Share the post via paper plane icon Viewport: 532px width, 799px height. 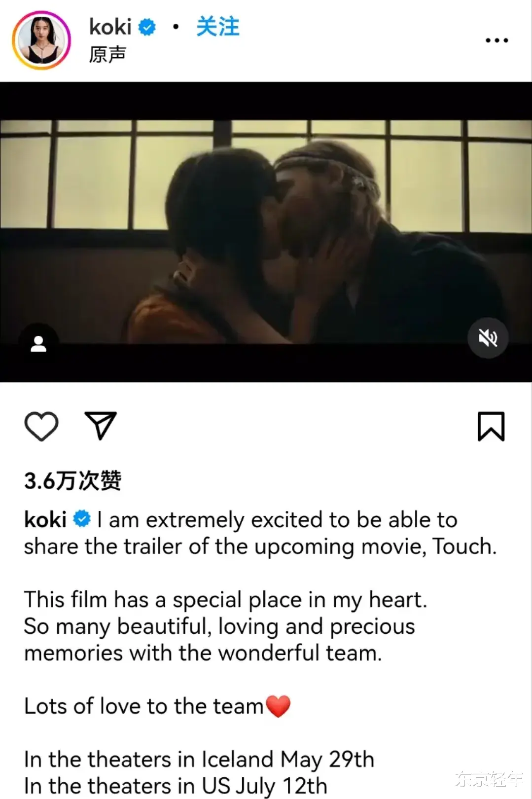[x=101, y=425]
